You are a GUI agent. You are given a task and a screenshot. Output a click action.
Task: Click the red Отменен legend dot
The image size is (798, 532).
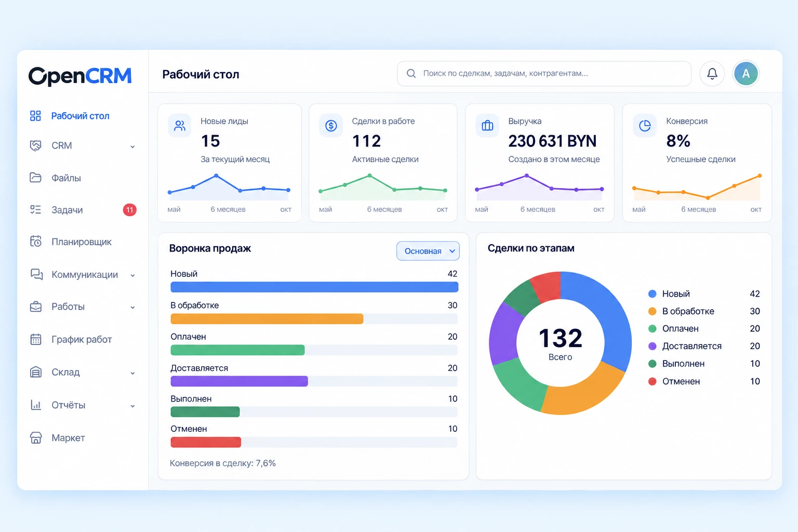coord(653,381)
